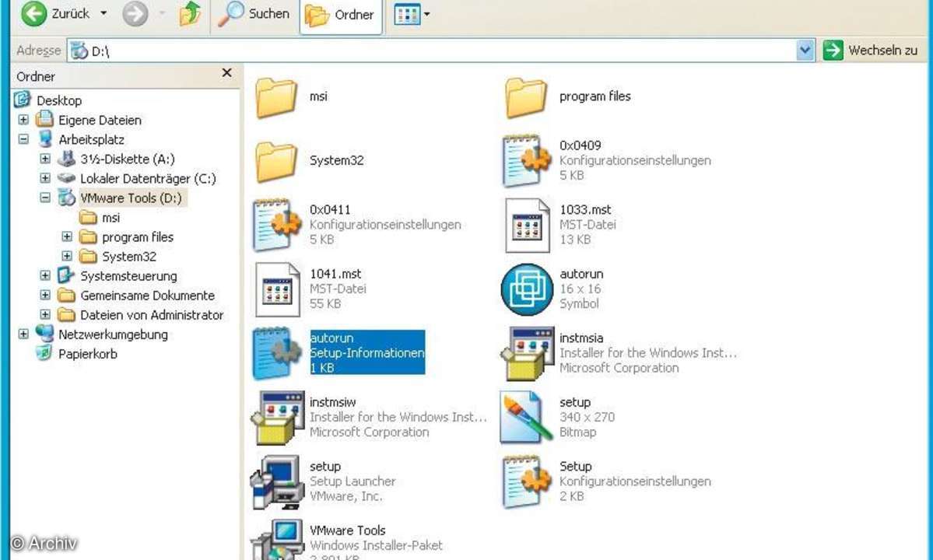Expand Dateien von Administrator node
Viewport: 933px width, 560px height.
[45, 314]
